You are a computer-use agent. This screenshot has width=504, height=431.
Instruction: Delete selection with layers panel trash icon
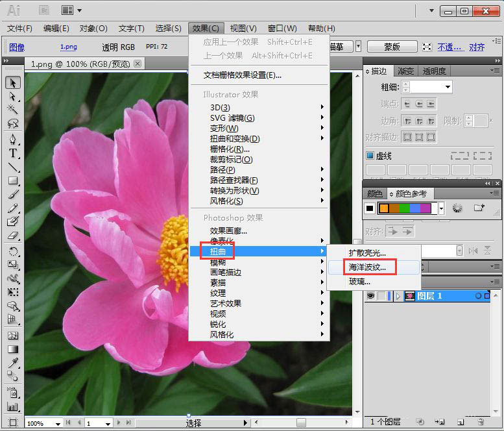tap(481, 422)
